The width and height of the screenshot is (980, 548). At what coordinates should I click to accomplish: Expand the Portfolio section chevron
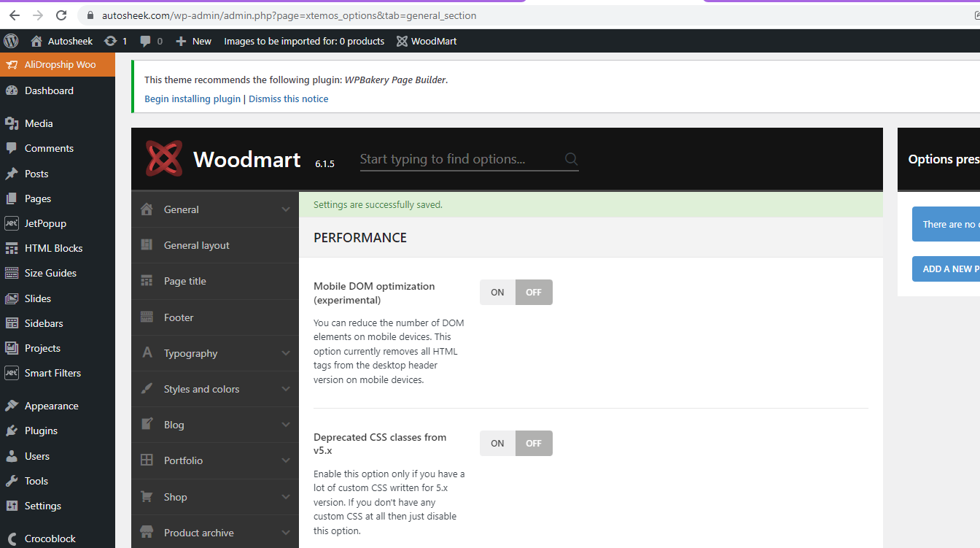[286, 460]
